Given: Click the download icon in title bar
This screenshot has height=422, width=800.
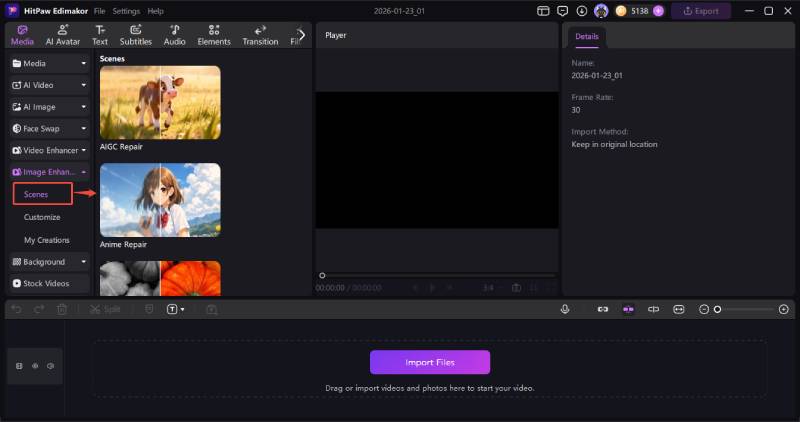Looking at the screenshot, I should (581, 11).
